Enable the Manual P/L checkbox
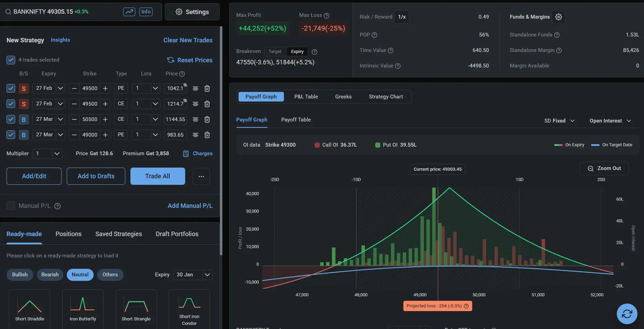 point(11,206)
